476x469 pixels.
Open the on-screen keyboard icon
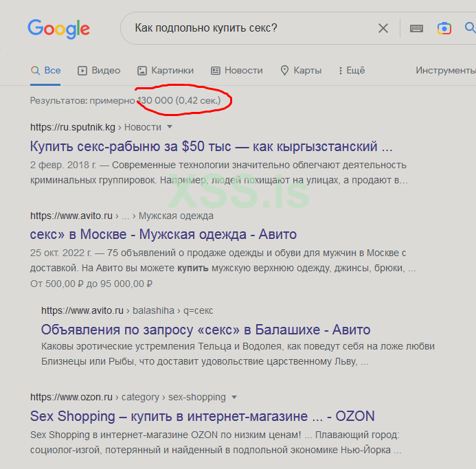click(x=416, y=29)
